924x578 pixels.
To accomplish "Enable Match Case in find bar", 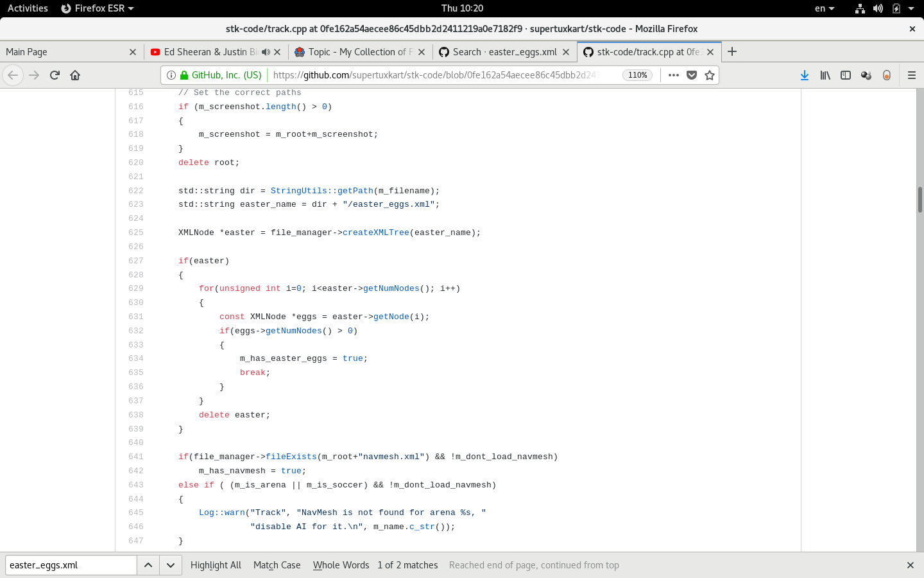I will [277, 565].
